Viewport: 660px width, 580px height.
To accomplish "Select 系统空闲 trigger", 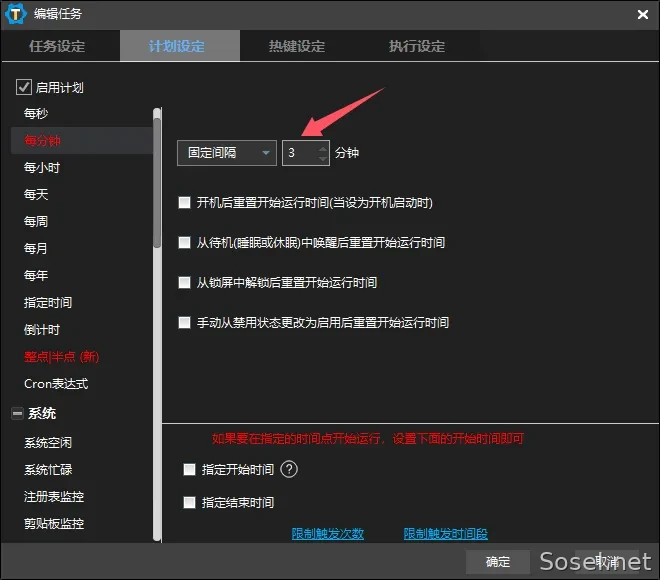I will click(82, 442).
